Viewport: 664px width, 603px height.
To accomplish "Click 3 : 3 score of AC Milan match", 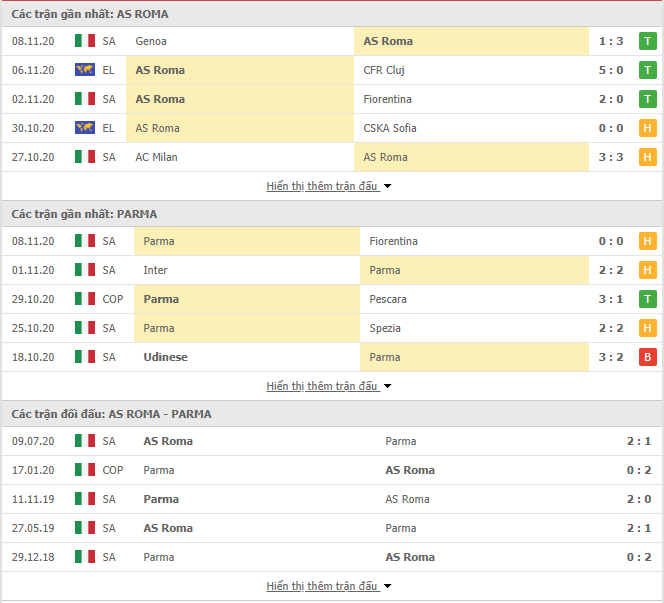I will [611, 157].
